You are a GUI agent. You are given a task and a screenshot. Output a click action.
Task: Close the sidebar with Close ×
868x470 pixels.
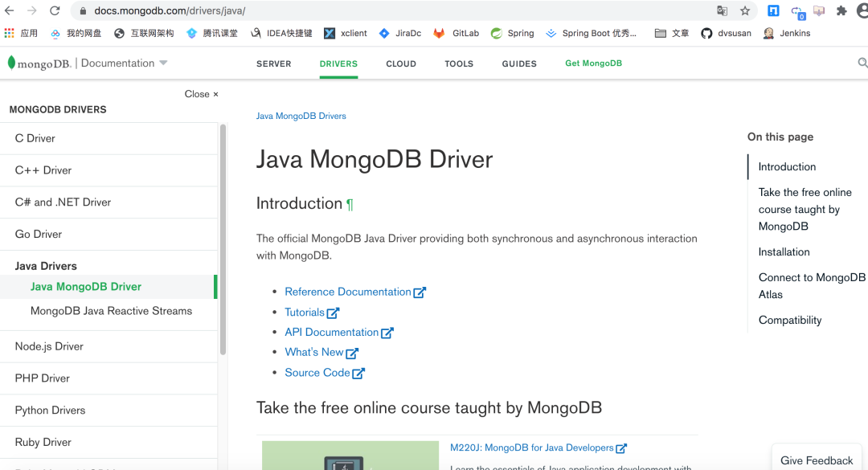click(x=202, y=94)
